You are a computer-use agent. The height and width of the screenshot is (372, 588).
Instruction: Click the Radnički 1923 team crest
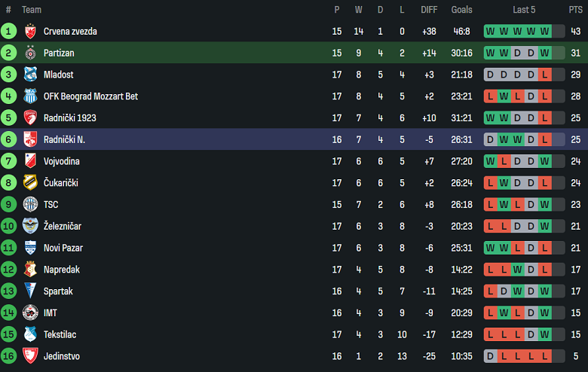tap(30, 118)
